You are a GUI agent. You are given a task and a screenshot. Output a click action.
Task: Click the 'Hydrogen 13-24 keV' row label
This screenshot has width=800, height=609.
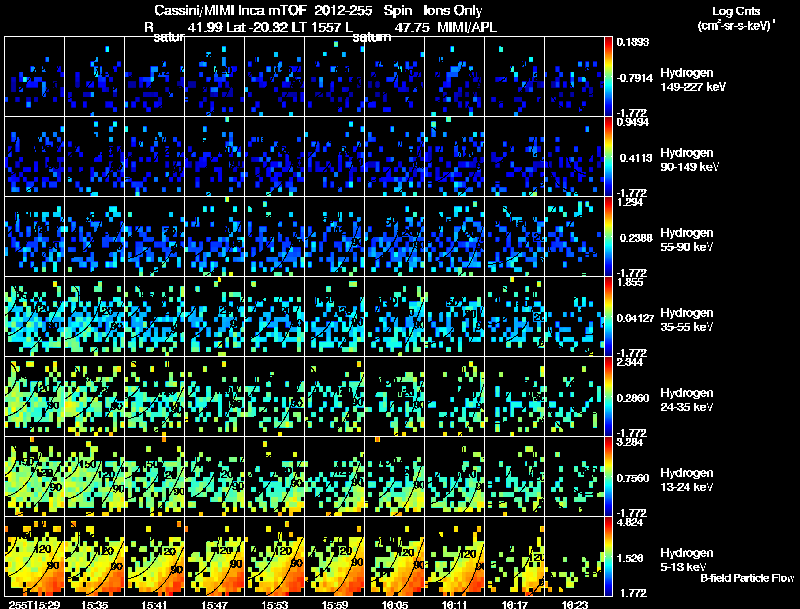687,480
